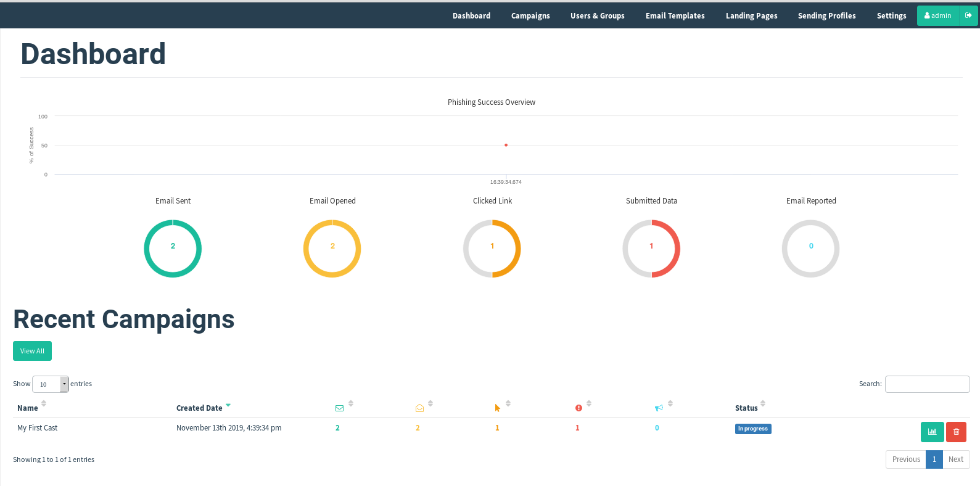Click the In progress status badge
This screenshot has width=980, height=486.
click(x=753, y=429)
